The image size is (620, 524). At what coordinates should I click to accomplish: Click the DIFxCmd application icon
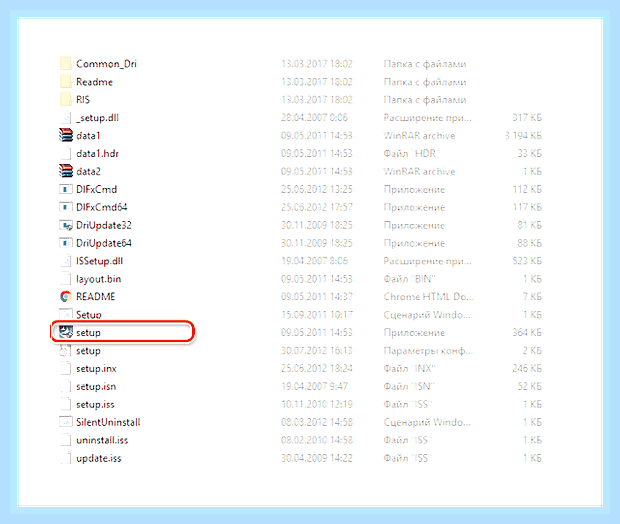(66, 189)
